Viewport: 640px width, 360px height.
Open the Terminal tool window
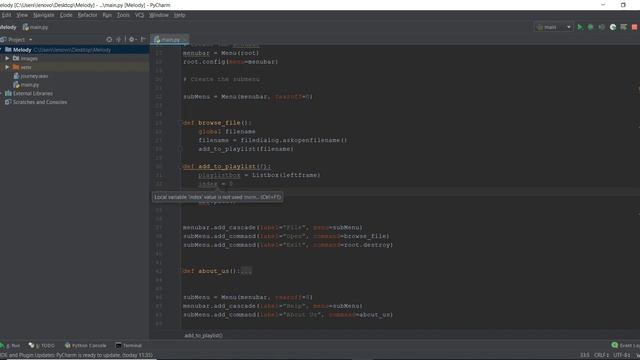click(129, 345)
